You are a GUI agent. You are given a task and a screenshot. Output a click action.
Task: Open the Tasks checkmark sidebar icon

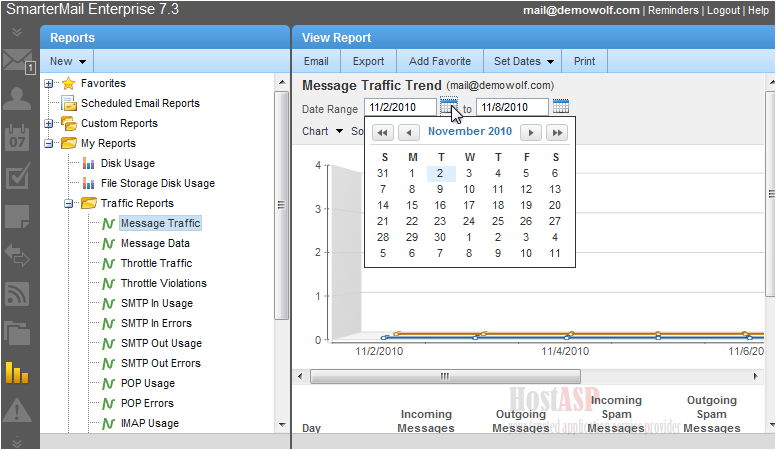tap(17, 176)
